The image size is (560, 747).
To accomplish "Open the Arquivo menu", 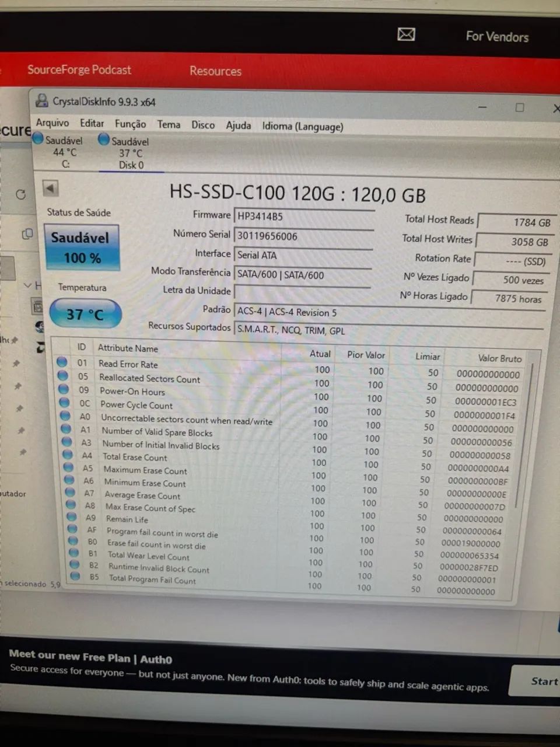I will 52,123.
